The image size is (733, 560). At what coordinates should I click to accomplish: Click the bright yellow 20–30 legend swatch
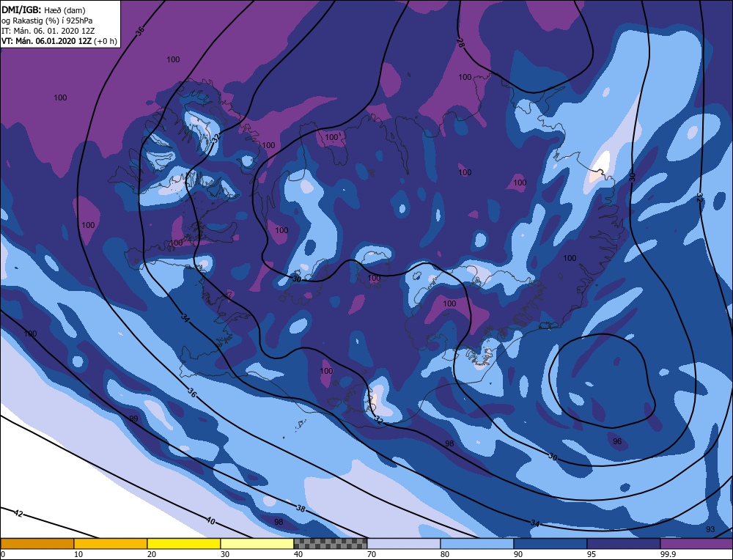click(184, 544)
